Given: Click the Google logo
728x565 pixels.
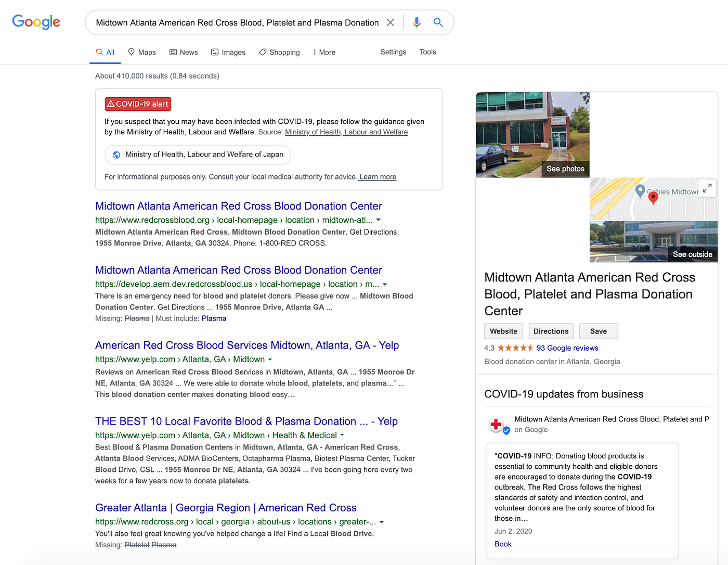Looking at the screenshot, I should (36, 22).
